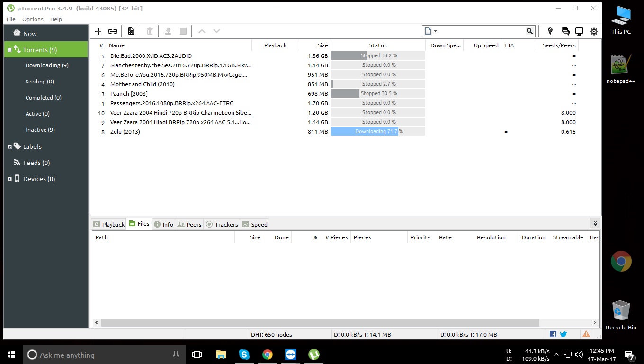Open File Explorer from the taskbar
Screen dimensions: 644x364
click(221, 355)
